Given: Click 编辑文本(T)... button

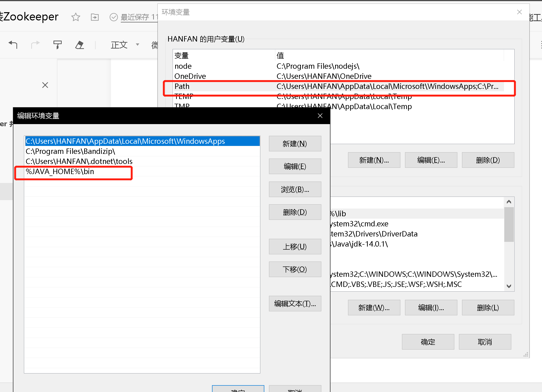Looking at the screenshot, I should 295,304.
